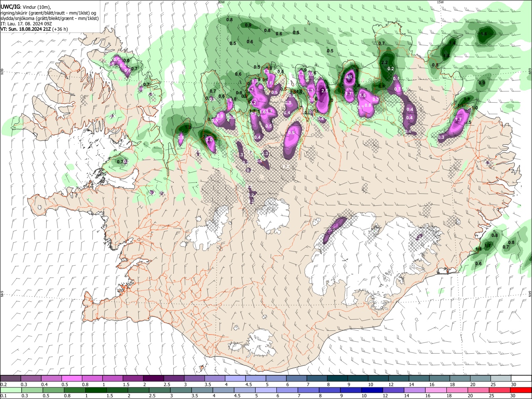This screenshot has width=532, height=399.
Task: Select the 'rigning/skúrir' rain legend description line
Action: pos(48,12)
